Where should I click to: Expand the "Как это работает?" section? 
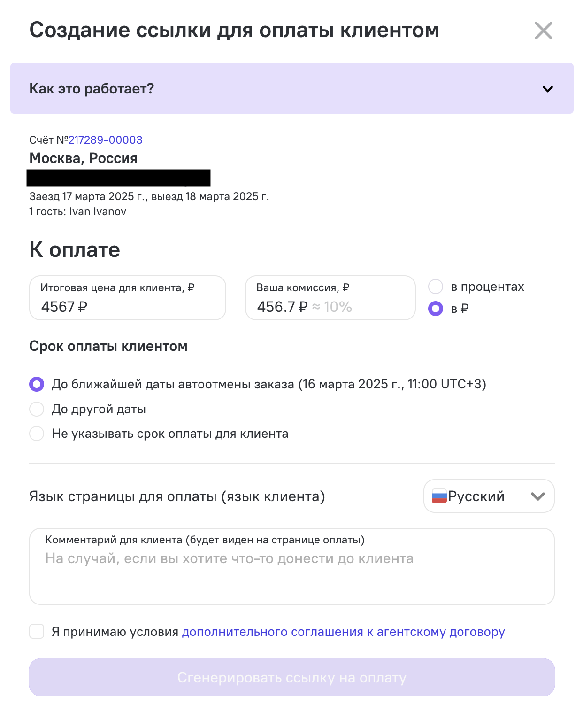pyautogui.click(x=291, y=88)
